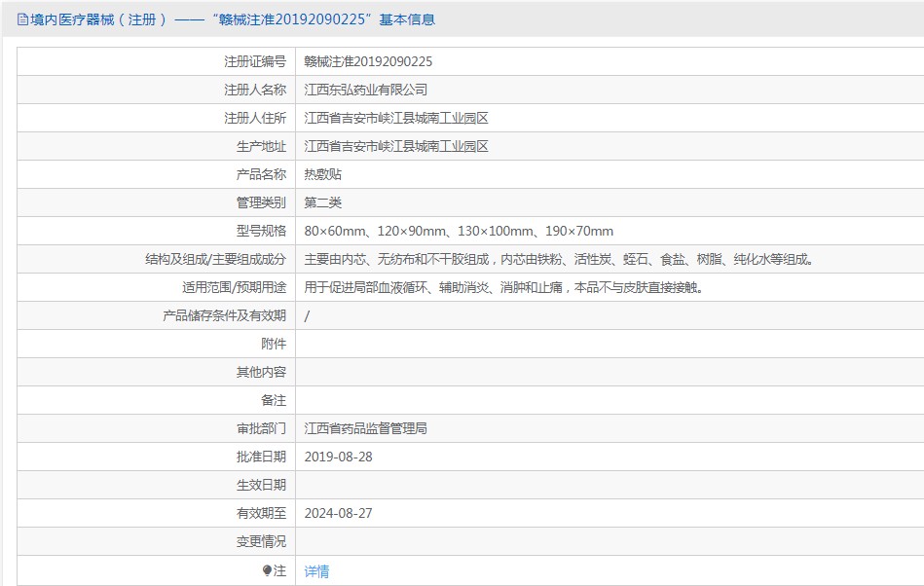Click the lightbulb icon next to 注

[x=267, y=570]
